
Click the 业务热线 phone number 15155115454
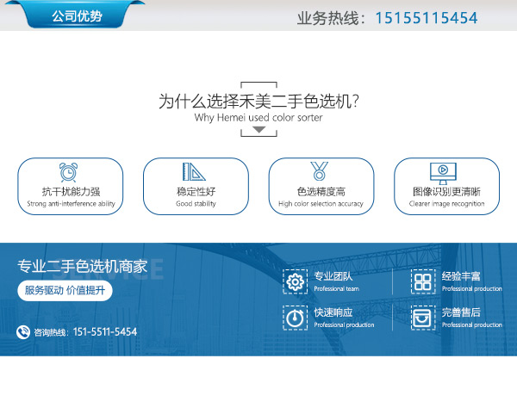click(x=427, y=18)
